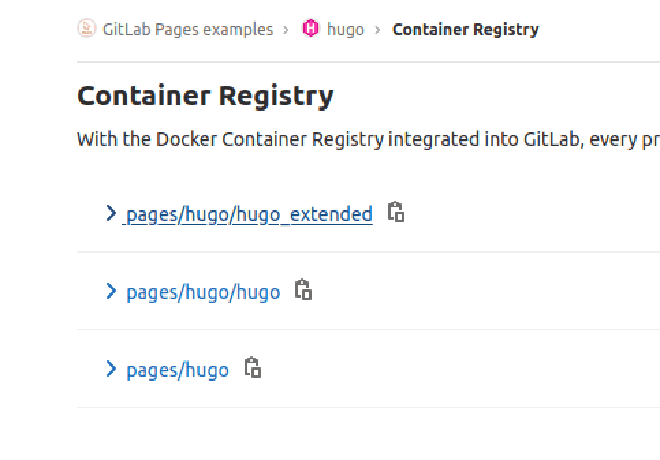
Task: Open the pages/hugo/hugo_extended link
Action: point(249,214)
